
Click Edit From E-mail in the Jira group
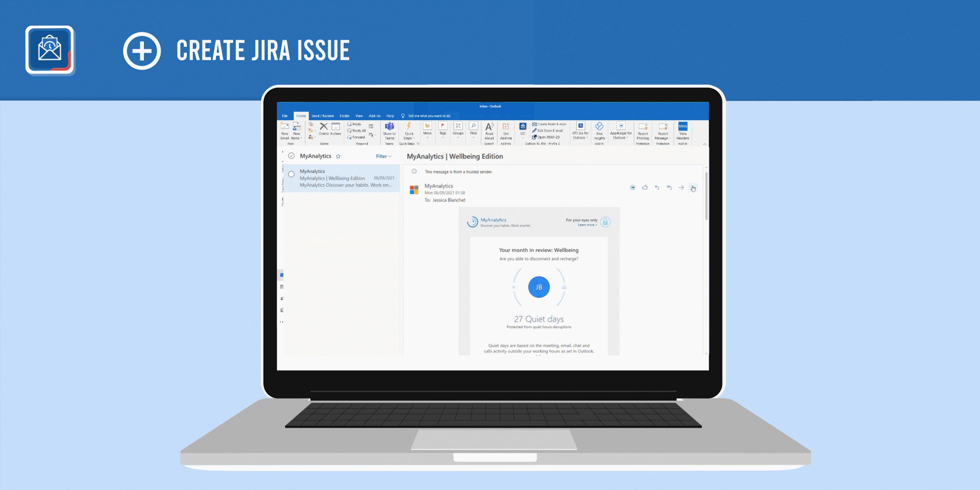coord(550,131)
